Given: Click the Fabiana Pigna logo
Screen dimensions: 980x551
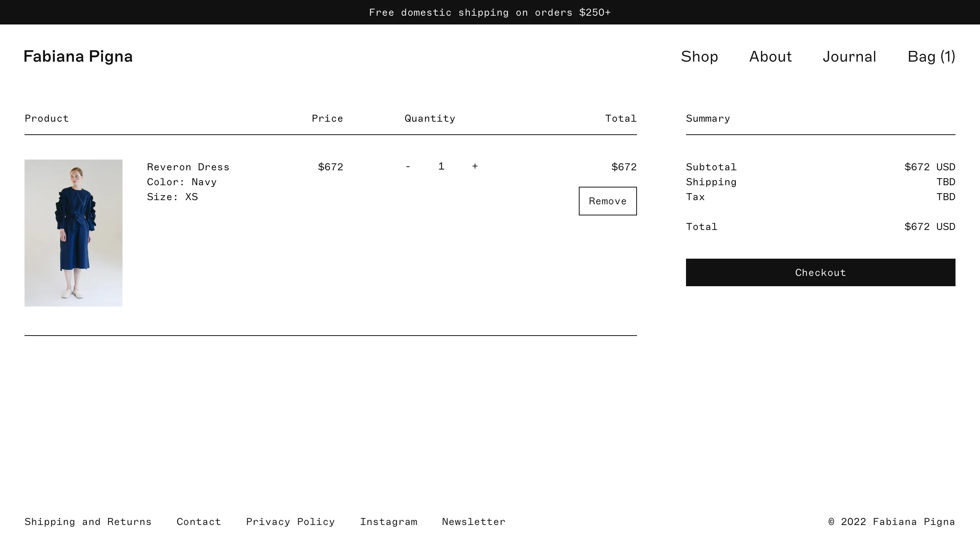Looking at the screenshot, I should [x=78, y=56].
